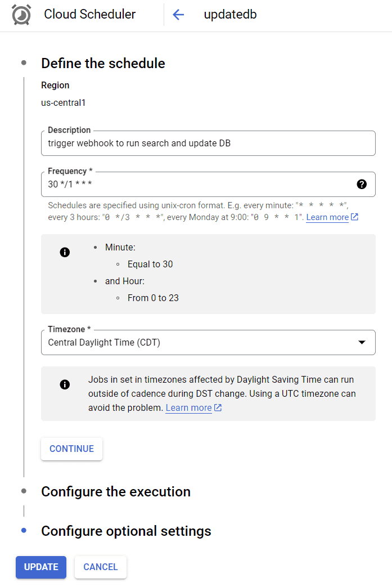Collapse the Define the schedule section heading
Image resolution: width=392 pixels, height=587 pixels.
coord(103,63)
